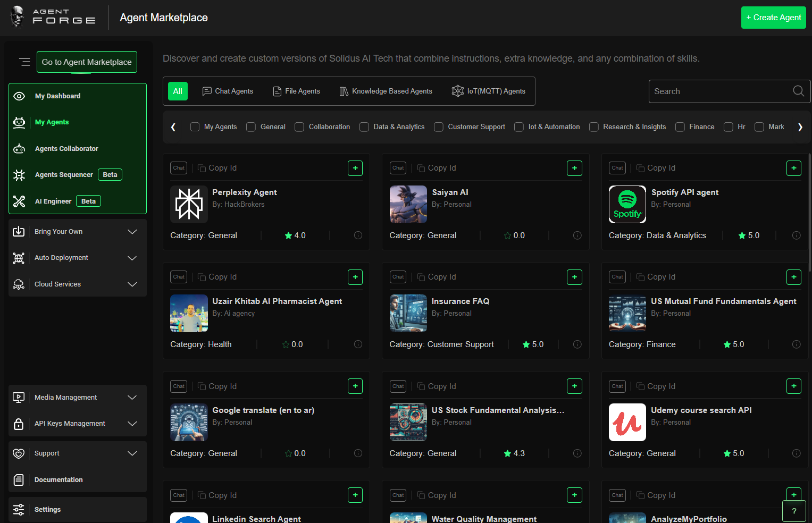Viewport: 812px width, 523px height.
Task: Add the Spotify API agent with plus icon
Action: tap(794, 168)
